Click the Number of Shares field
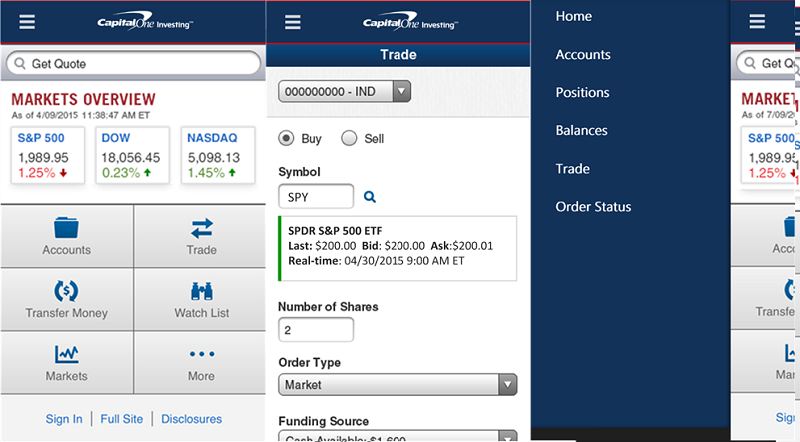Image resolution: width=800 pixels, height=442 pixels. (x=316, y=330)
